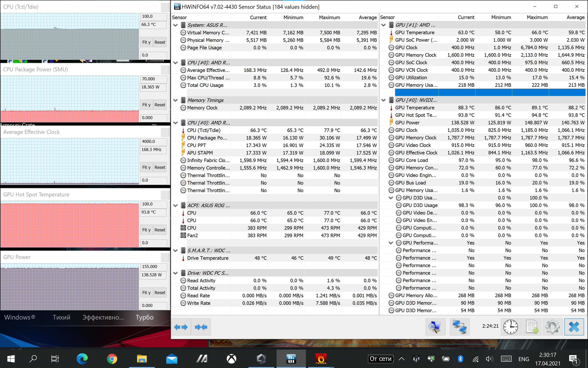Open the remote network computers icon
The height and width of the screenshot is (368, 588).
point(460,327)
